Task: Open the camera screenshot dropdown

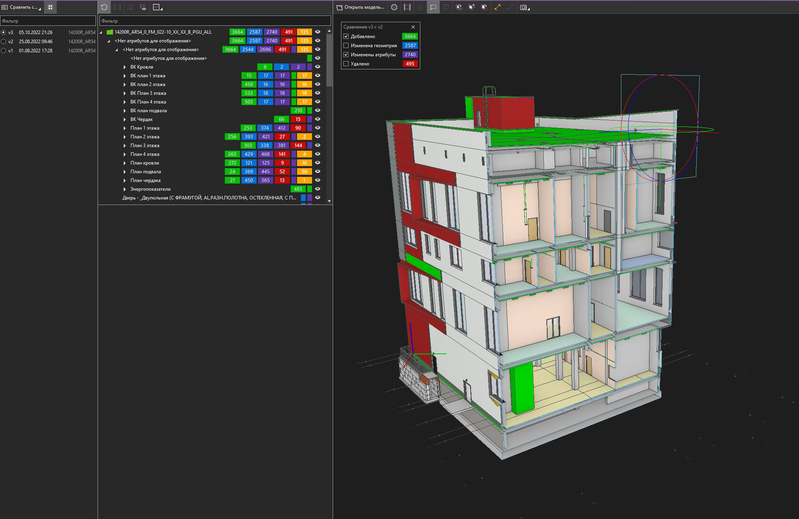Action: tap(524, 7)
